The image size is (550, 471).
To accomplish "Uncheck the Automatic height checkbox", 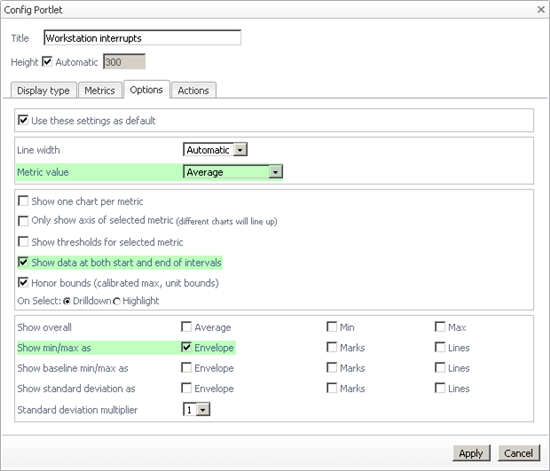I will tap(47, 62).
